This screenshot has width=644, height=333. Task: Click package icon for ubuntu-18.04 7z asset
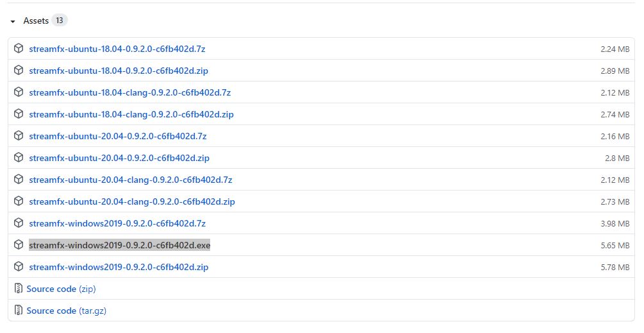point(19,49)
